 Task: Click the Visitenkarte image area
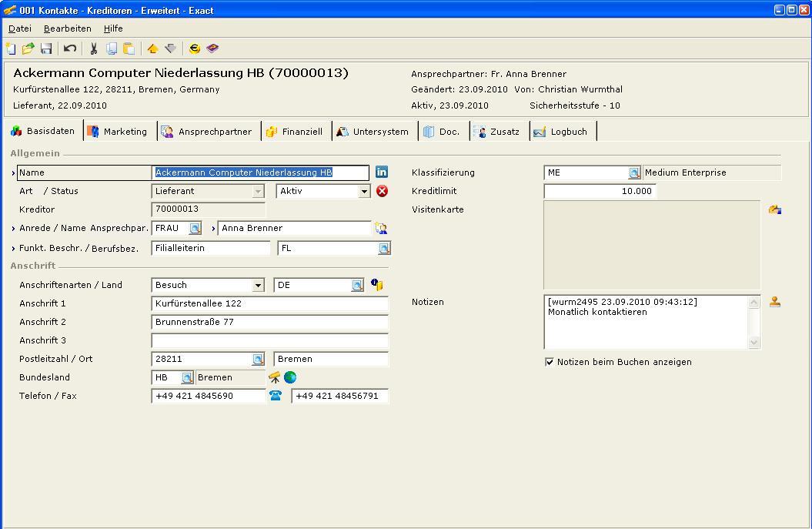click(651, 245)
